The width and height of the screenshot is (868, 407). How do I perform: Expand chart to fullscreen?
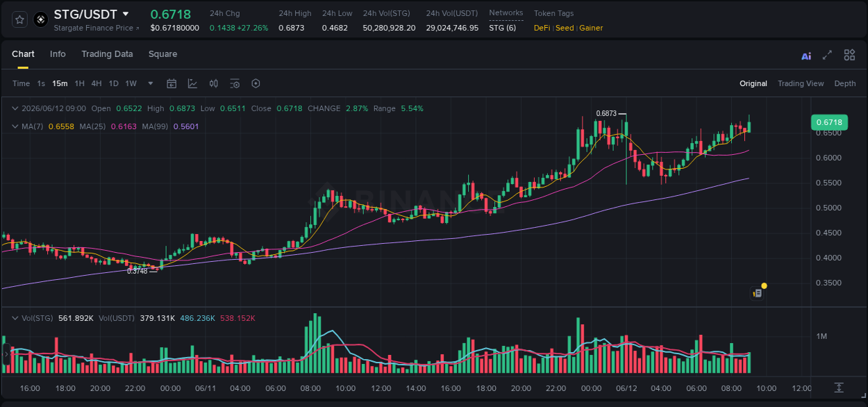(x=827, y=55)
